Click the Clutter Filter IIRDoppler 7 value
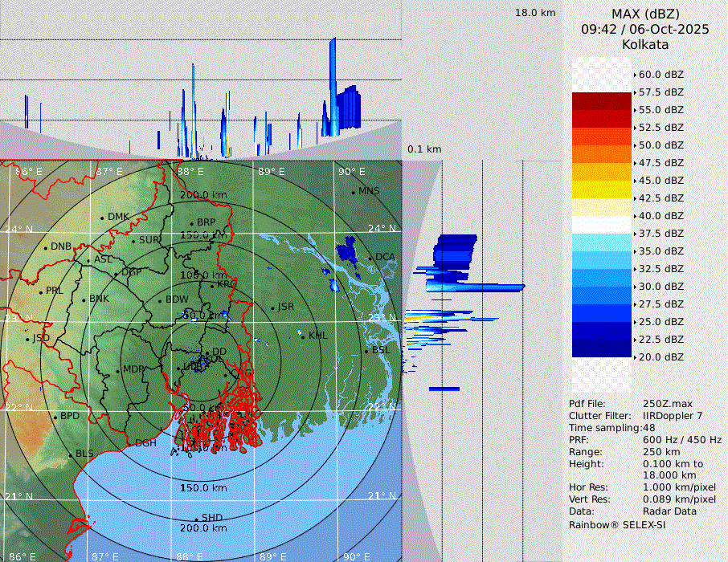The image size is (728, 562). click(673, 416)
